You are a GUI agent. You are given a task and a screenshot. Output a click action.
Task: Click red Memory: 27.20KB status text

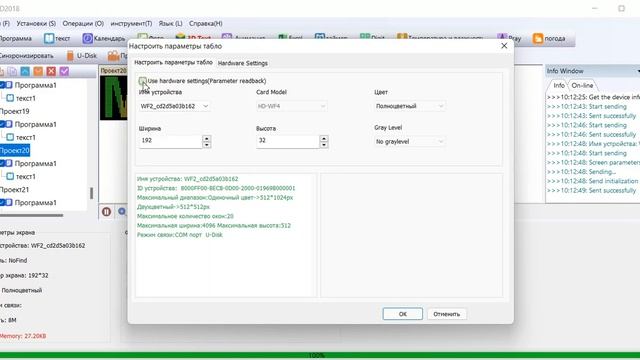[x=23, y=336]
